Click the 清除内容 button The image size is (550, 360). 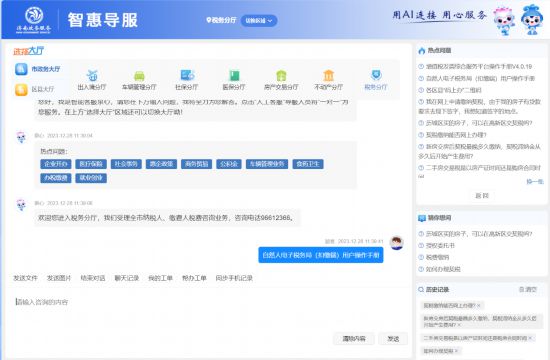pos(354,339)
